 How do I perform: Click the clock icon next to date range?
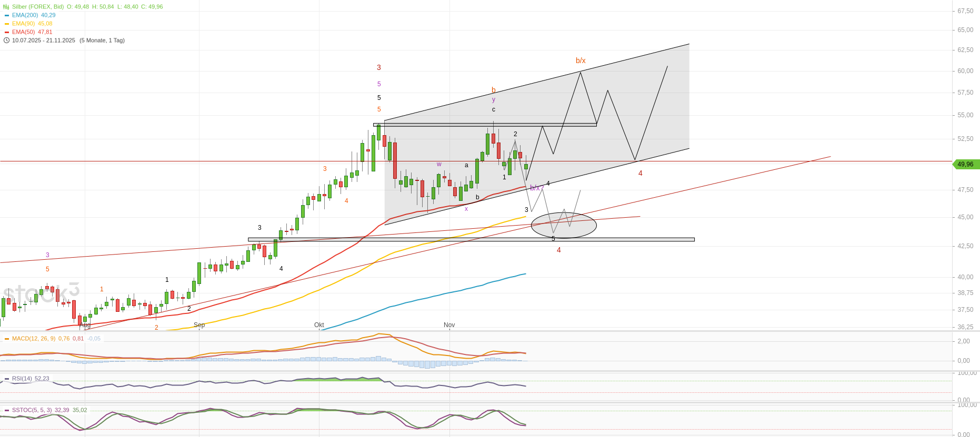point(6,40)
